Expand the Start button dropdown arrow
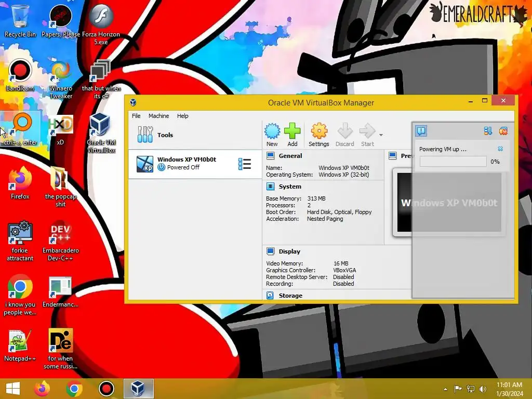Viewport: 532px width, 399px height. [x=381, y=135]
